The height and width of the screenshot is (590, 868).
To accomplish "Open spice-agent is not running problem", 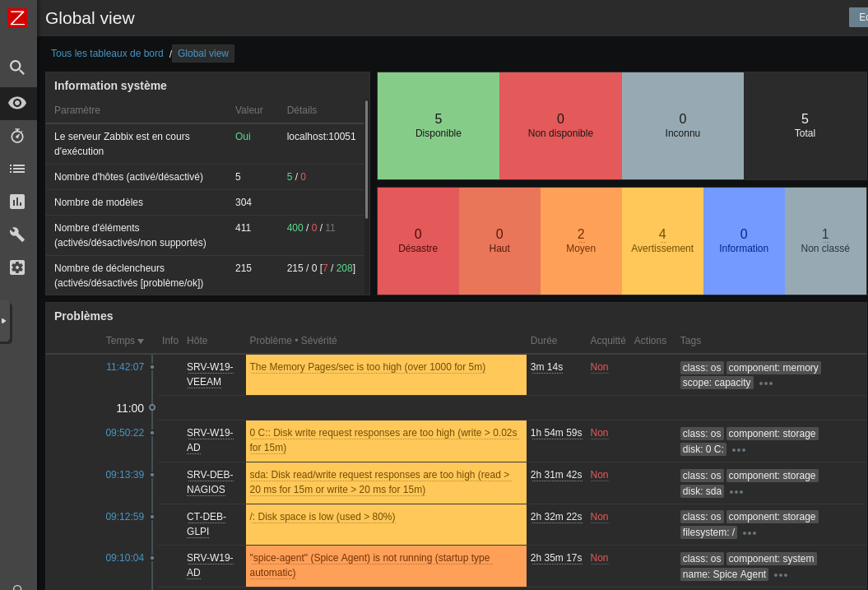I will (x=369, y=565).
